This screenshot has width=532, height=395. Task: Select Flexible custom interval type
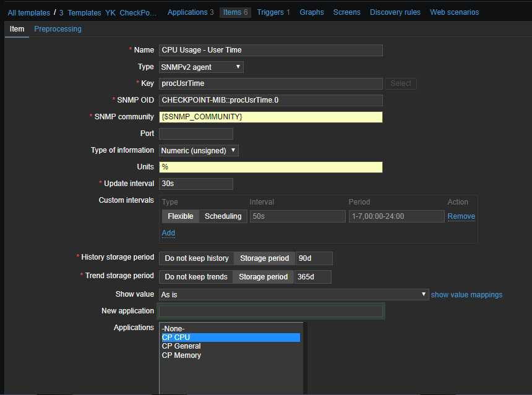181,216
